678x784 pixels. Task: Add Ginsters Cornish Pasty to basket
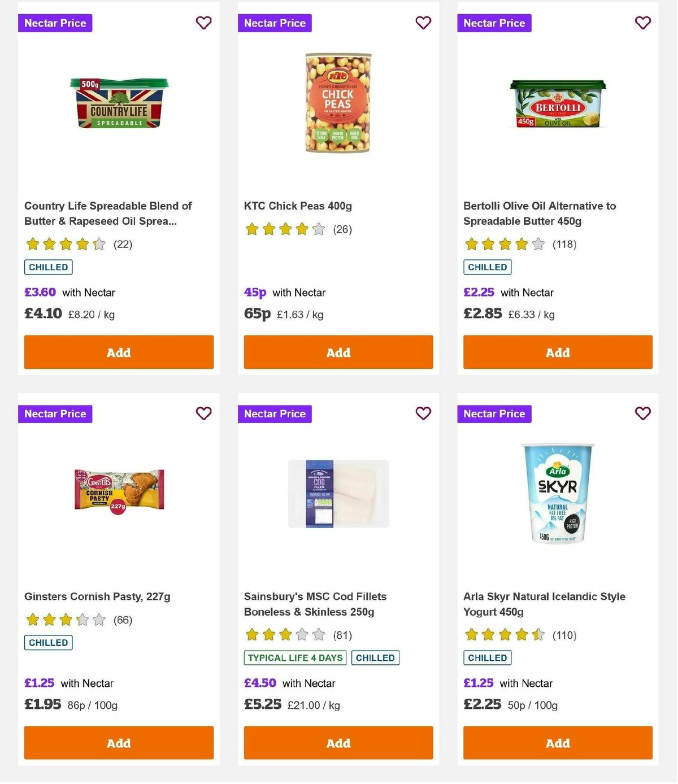click(x=119, y=743)
